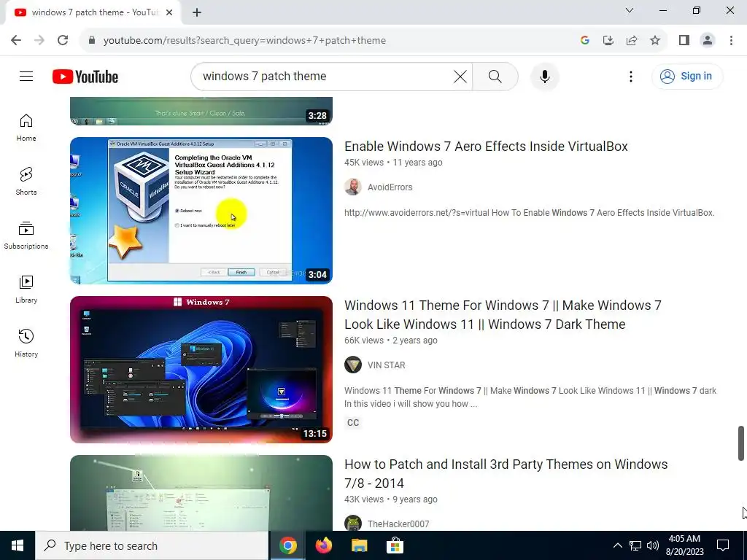Open Chrome's three-dot menu

[x=731, y=41]
